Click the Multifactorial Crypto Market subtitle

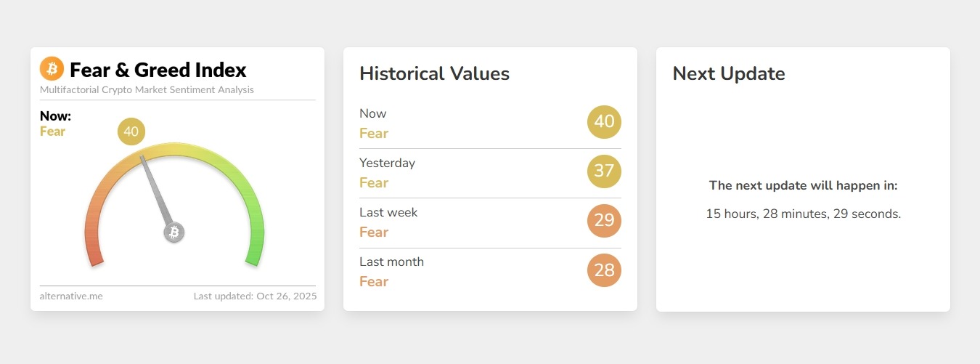click(147, 90)
